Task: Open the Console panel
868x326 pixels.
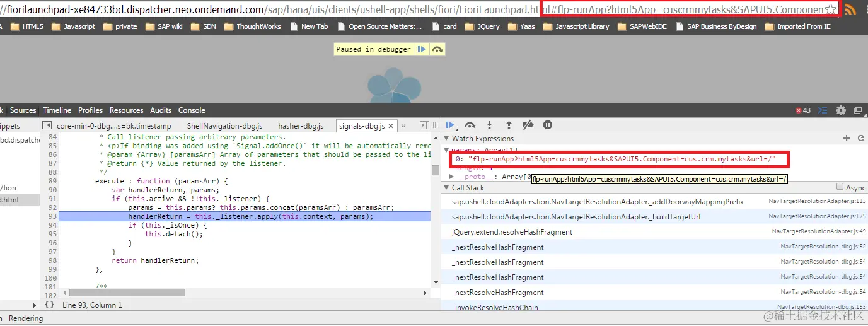Action: (192, 110)
